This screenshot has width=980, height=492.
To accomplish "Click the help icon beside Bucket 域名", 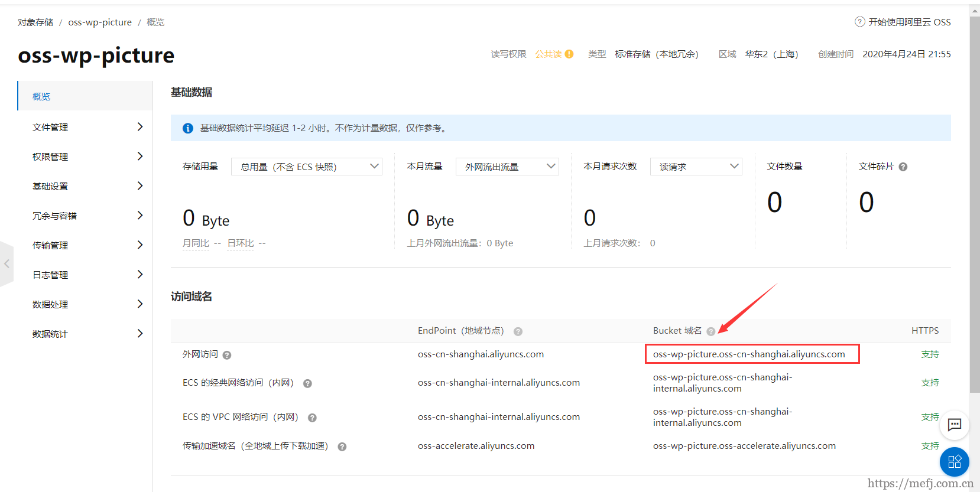I will [711, 331].
